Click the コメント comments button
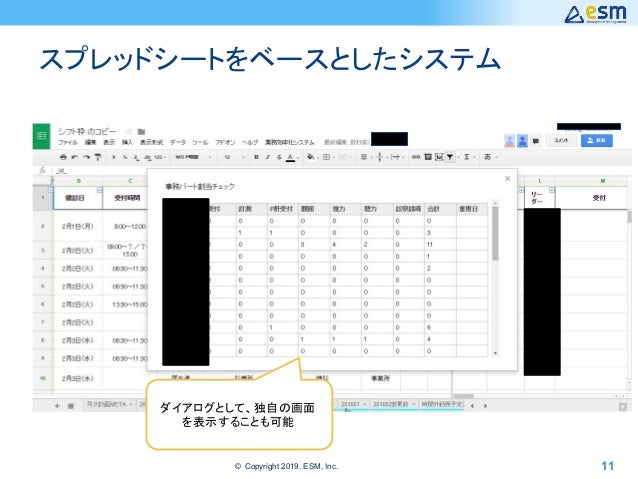Screen dimensions: 638x479 coord(561,140)
